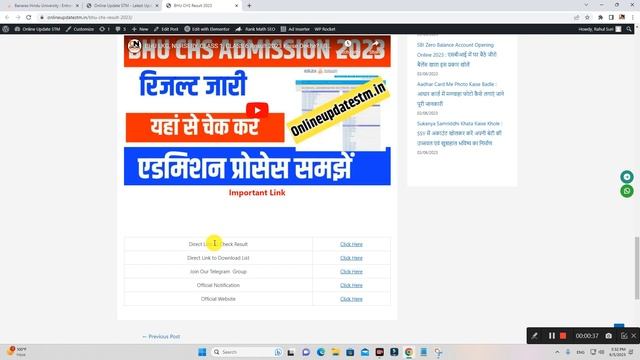Take screenshot with recorder camera icon
Screen dimensions: 640x360
(609, 336)
